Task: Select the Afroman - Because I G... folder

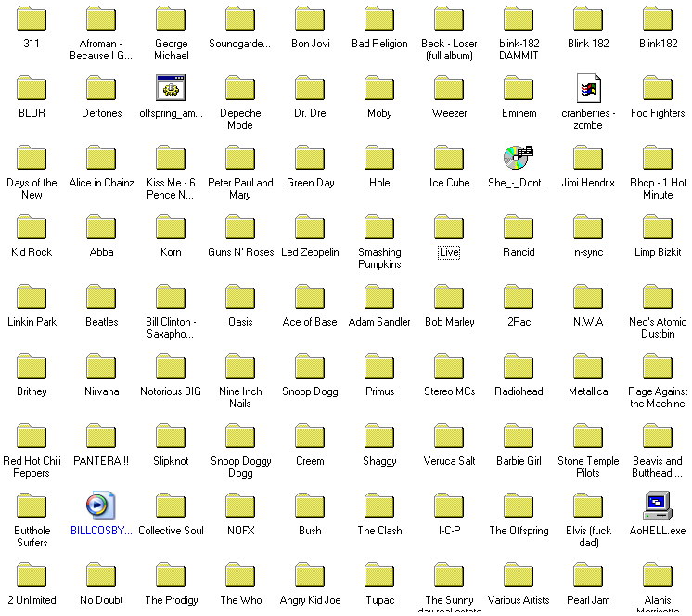Action: [x=101, y=19]
